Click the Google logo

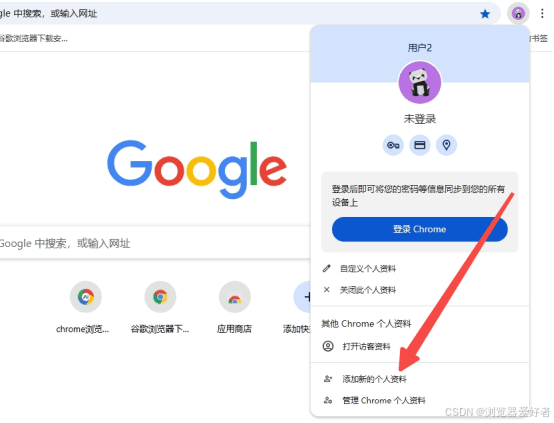197,169
